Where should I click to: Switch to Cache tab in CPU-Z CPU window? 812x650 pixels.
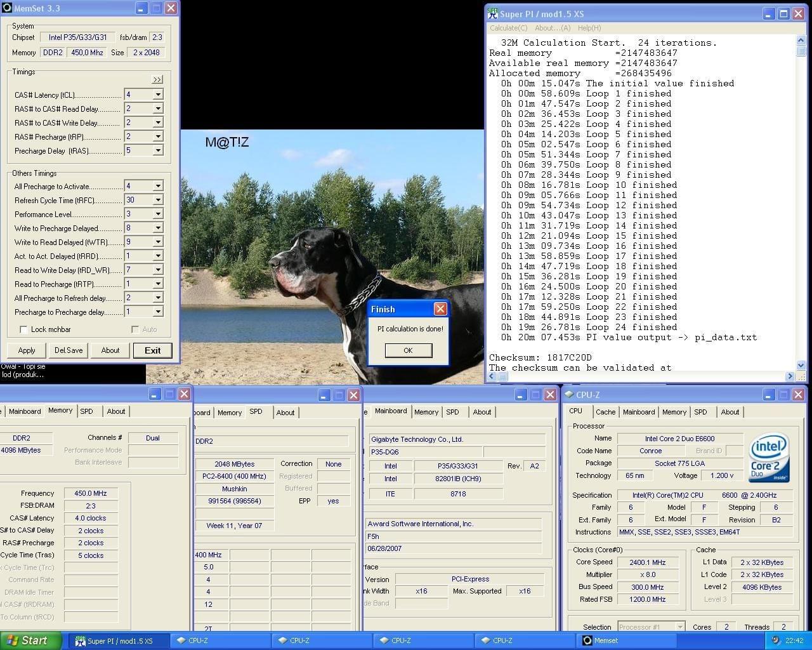click(605, 412)
